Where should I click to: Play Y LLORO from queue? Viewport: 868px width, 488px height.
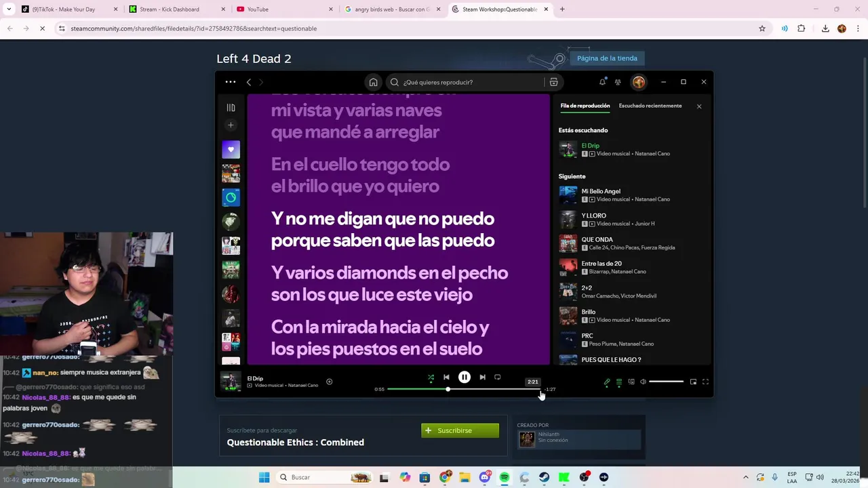pyautogui.click(x=632, y=220)
